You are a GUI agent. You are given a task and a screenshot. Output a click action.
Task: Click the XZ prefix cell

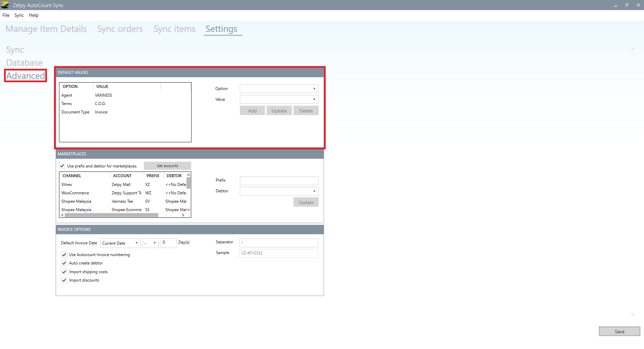[148, 185]
